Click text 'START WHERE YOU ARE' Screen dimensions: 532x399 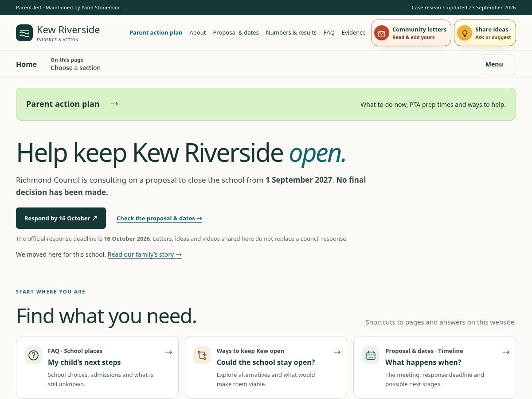pyautogui.click(x=51, y=292)
